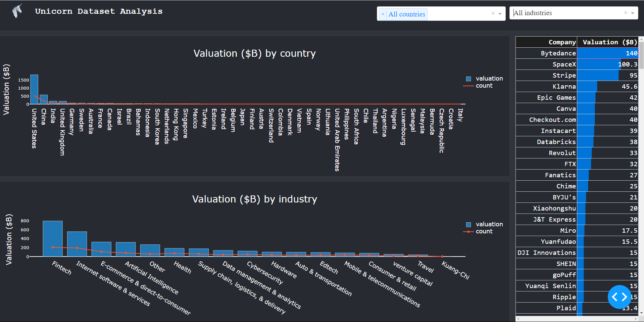This screenshot has width=644, height=322.
Task: Click the table scrollbar down arrow
Action: click(x=641, y=313)
